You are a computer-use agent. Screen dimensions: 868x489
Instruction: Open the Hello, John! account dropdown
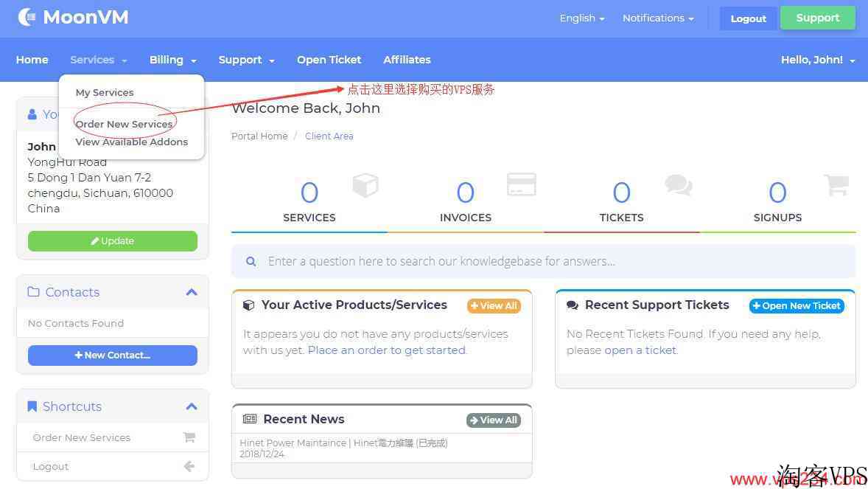tap(818, 60)
